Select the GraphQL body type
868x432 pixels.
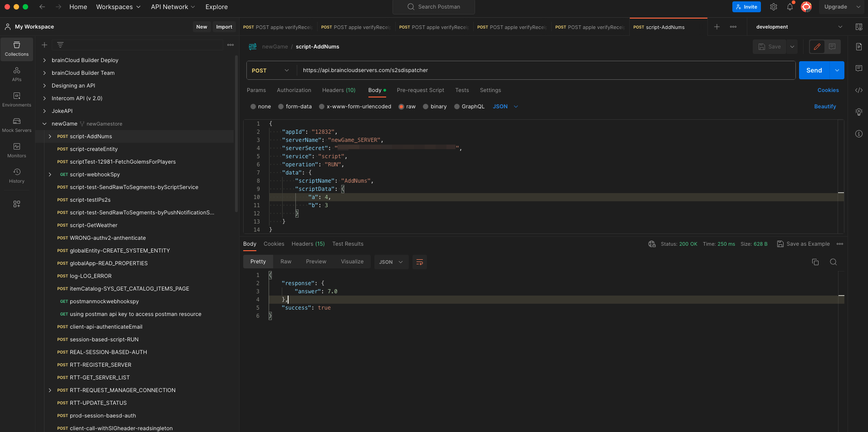(457, 107)
